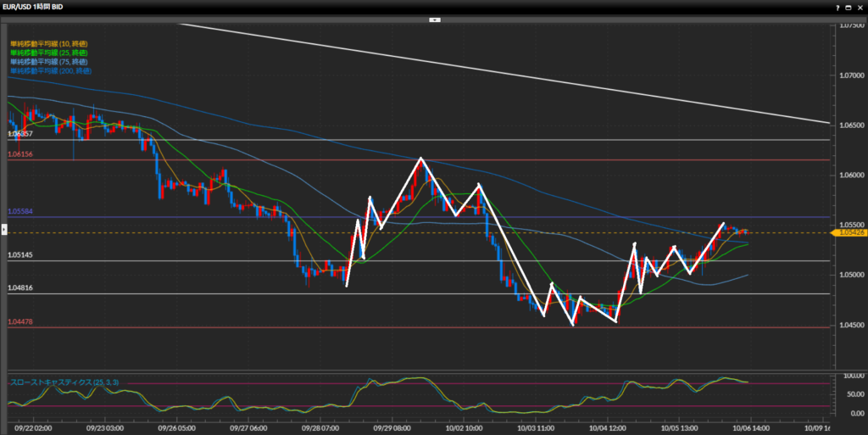Select the 25-period simple moving average label
The image size is (868, 435).
[x=49, y=53]
